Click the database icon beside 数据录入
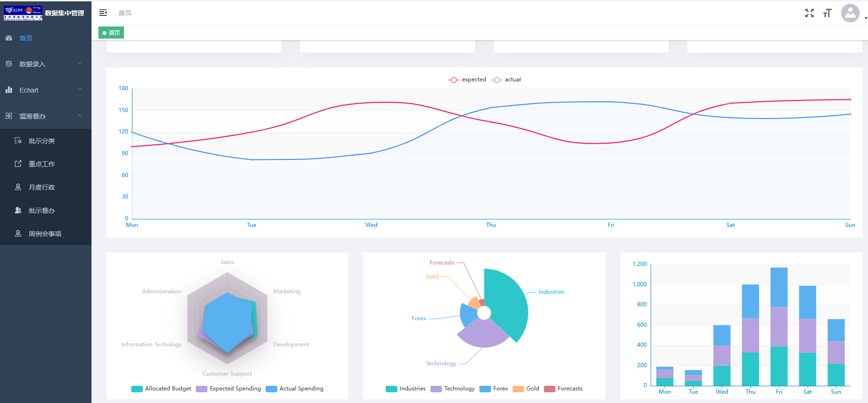The height and width of the screenshot is (403, 868). [9, 64]
